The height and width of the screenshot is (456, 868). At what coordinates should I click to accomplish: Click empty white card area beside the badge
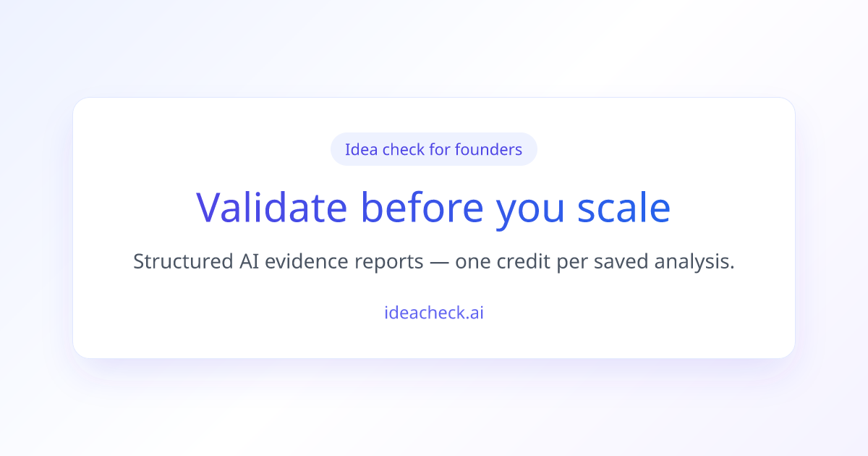coord(651,149)
